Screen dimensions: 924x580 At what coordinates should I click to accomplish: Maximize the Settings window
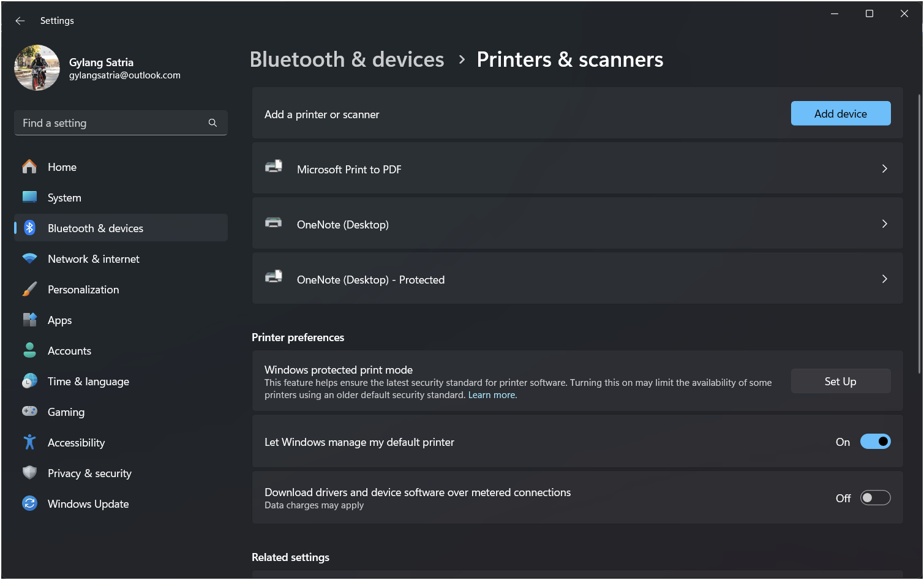click(870, 13)
